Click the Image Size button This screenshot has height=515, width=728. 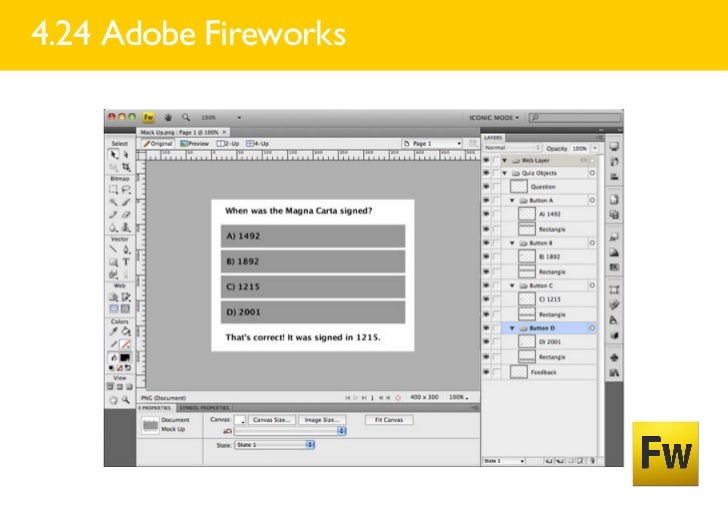coord(322,420)
